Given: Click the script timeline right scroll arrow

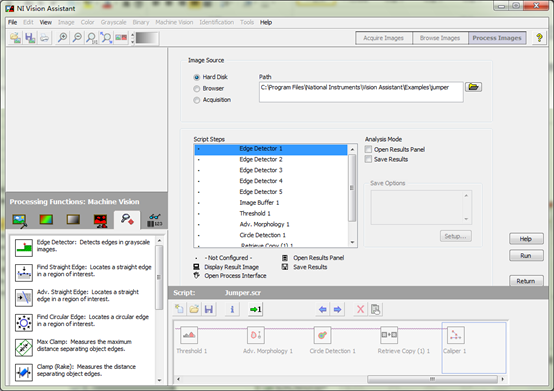Looking at the screenshot, I should point(502,379).
